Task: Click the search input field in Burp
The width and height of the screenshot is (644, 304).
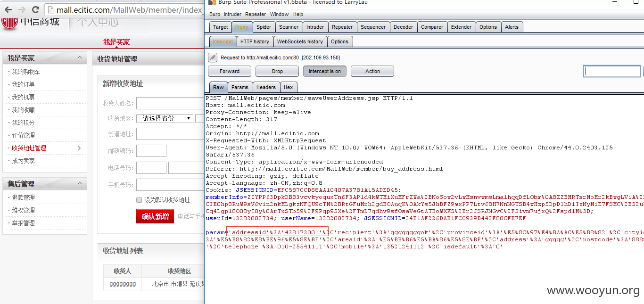Action: [x=612, y=71]
